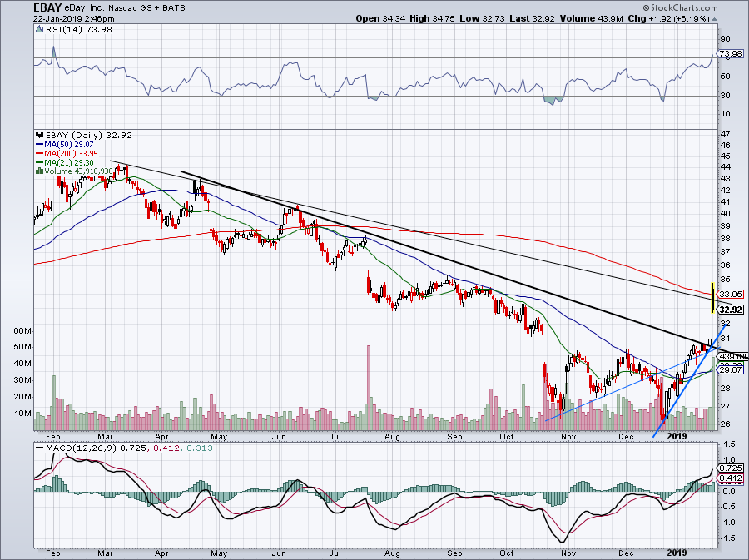The width and height of the screenshot is (749, 560).
Task: Click the RSI(14) 73.98 indicator label
Action: tap(79, 30)
